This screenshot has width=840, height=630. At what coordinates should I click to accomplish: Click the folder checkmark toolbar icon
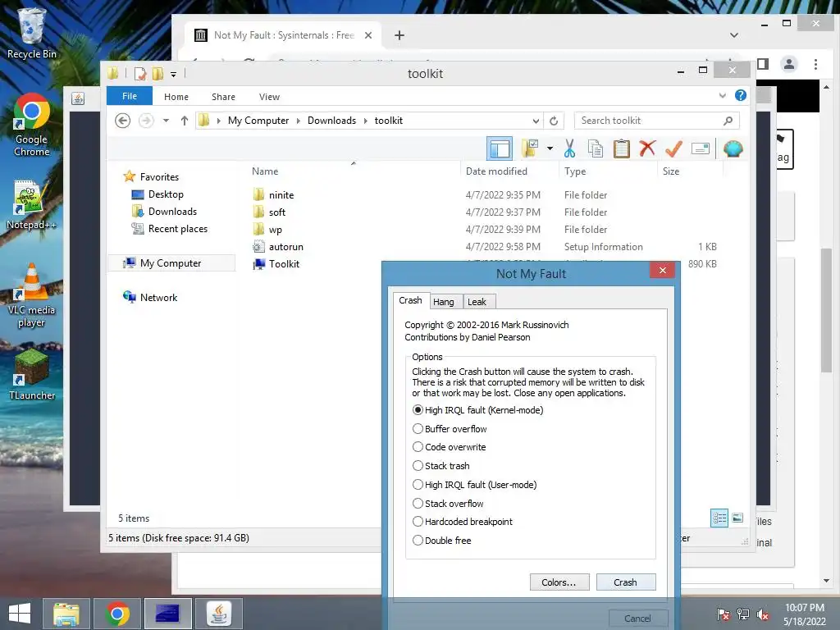[531, 148]
